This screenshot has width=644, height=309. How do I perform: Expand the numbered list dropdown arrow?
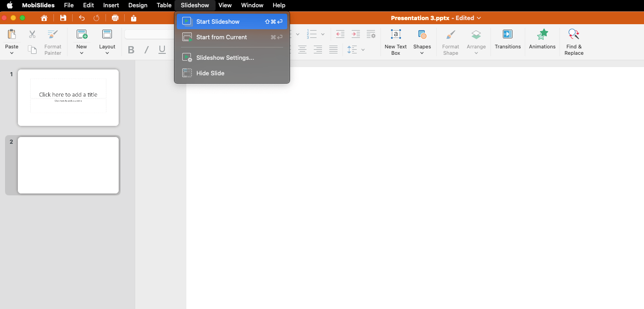click(322, 35)
